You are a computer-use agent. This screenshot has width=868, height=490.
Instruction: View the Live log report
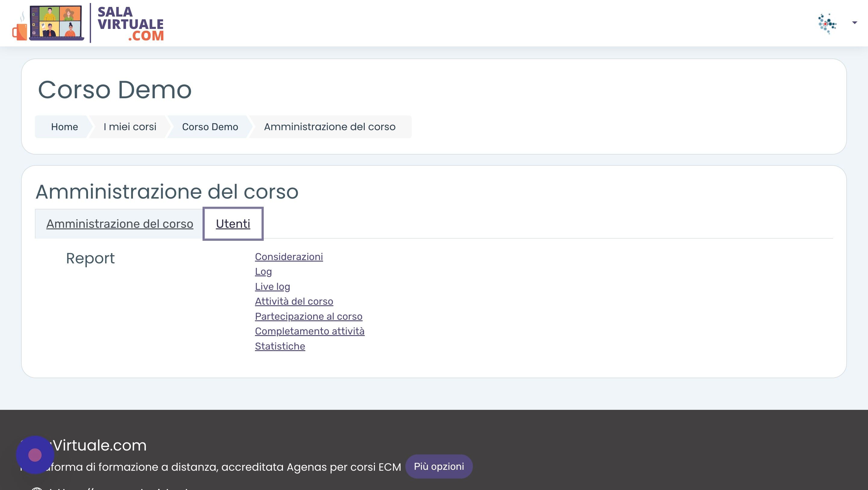[272, 287]
